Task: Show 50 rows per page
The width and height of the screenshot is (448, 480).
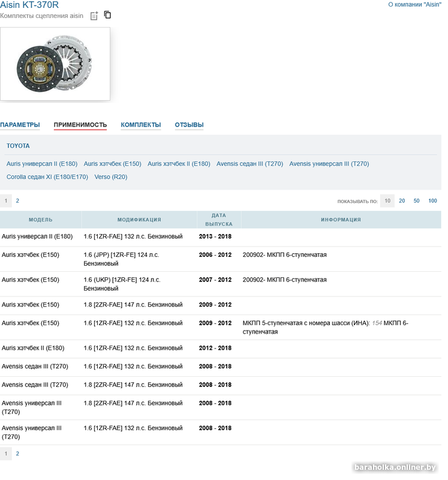Action: click(416, 201)
